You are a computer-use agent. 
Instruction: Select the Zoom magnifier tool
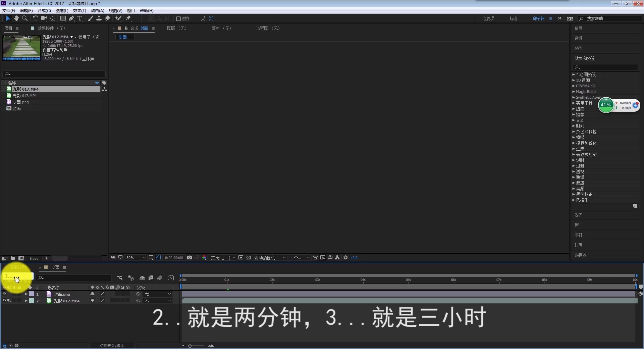tap(24, 18)
